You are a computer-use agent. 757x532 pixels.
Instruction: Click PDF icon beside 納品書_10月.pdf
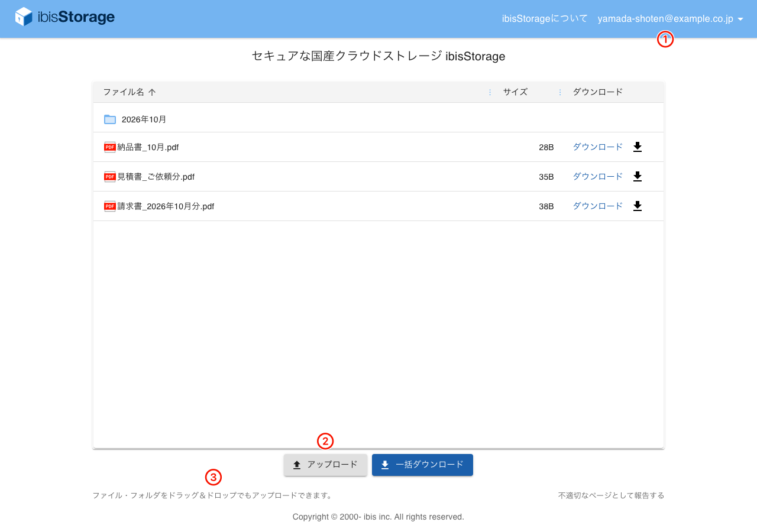tap(110, 147)
